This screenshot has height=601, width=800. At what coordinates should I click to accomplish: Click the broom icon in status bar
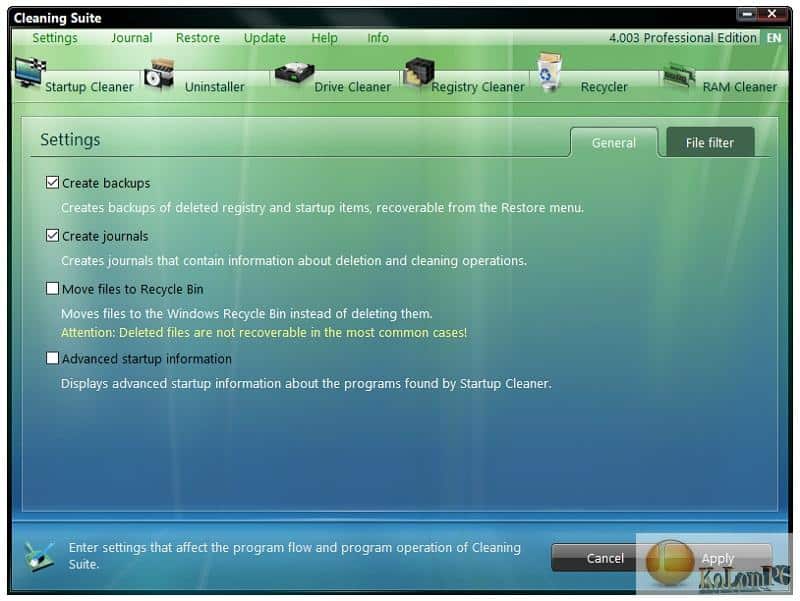pyautogui.click(x=39, y=556)
